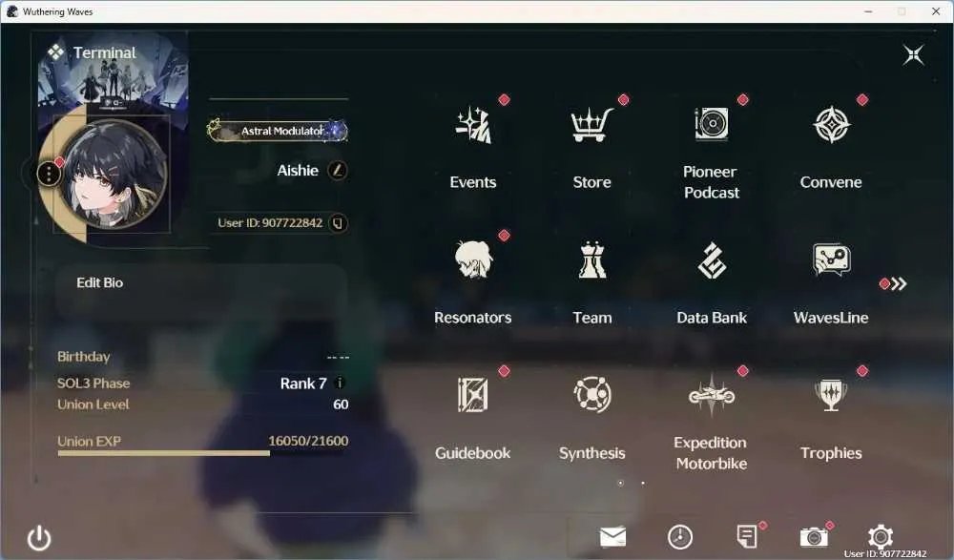Open the mail envelope icon
Viewport: 954px width, 560px height.
coord(612,537)
